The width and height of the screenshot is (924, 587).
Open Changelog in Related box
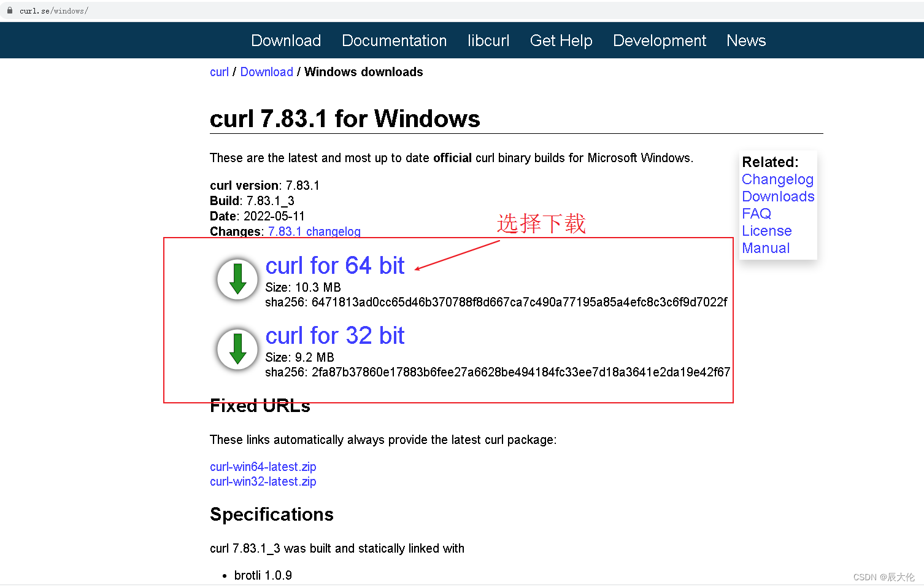pos(777,179)
